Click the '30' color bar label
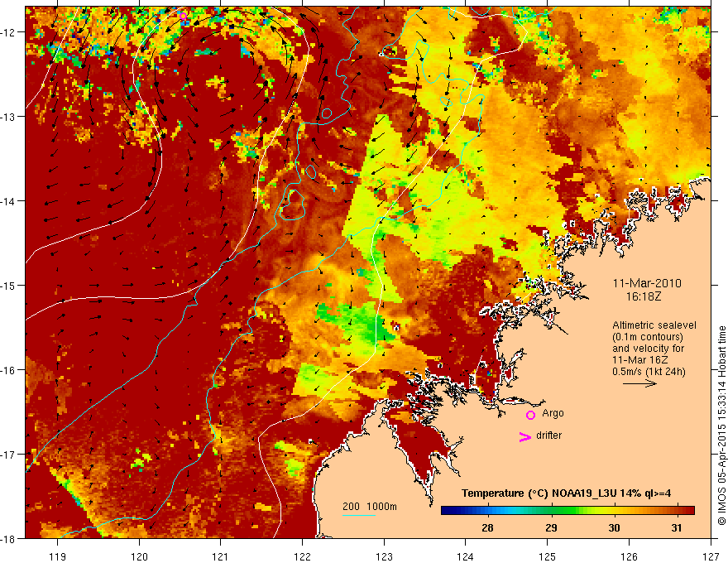 (614, 527)
